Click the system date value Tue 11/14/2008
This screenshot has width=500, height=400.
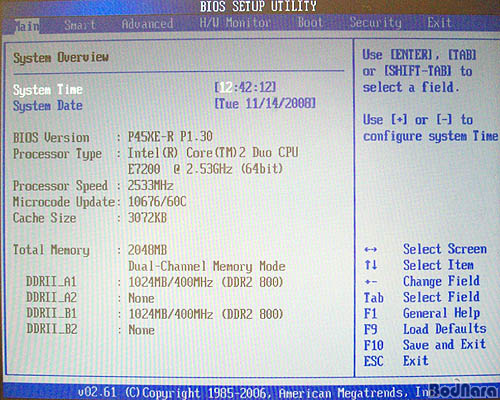(265, 103)
